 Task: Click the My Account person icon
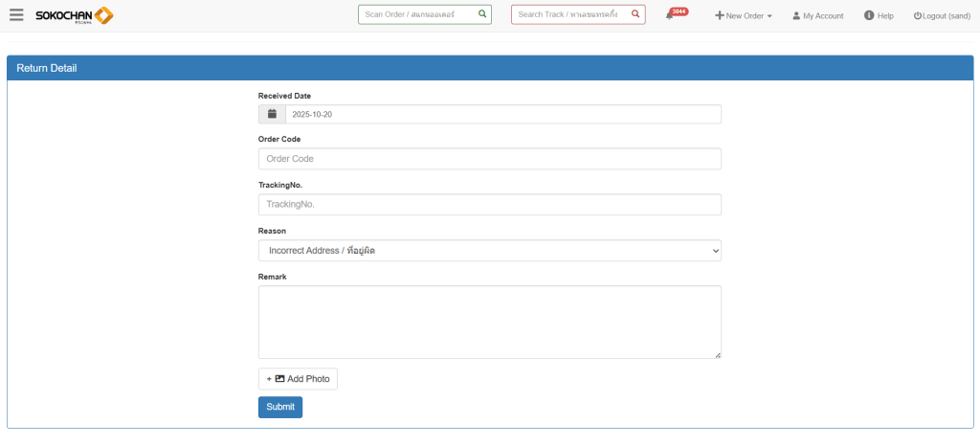pos(796,16)
